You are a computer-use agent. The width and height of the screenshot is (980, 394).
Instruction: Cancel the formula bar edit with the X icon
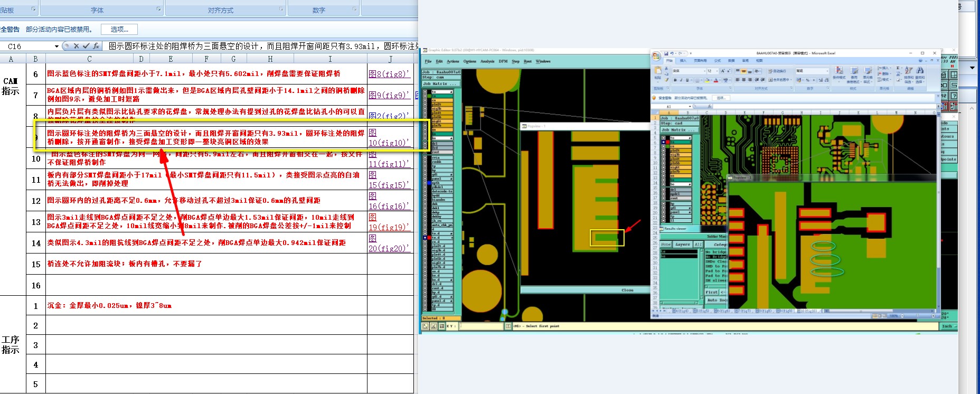tap(76, 46)
